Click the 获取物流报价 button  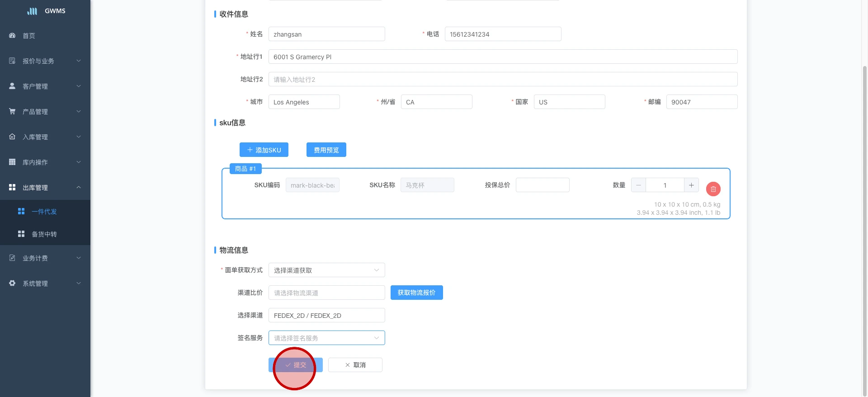tap(416, 293)
